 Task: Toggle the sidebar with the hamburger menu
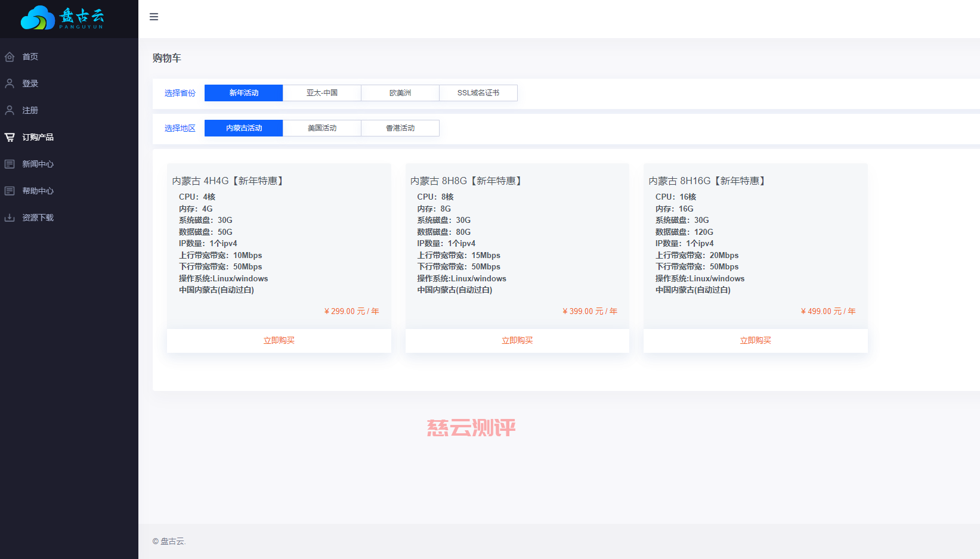[154, 17]
